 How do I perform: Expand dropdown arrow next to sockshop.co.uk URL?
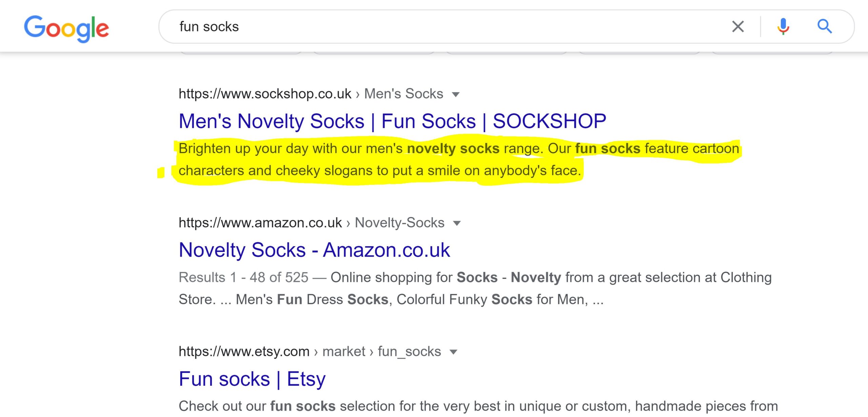coord(456,94)
